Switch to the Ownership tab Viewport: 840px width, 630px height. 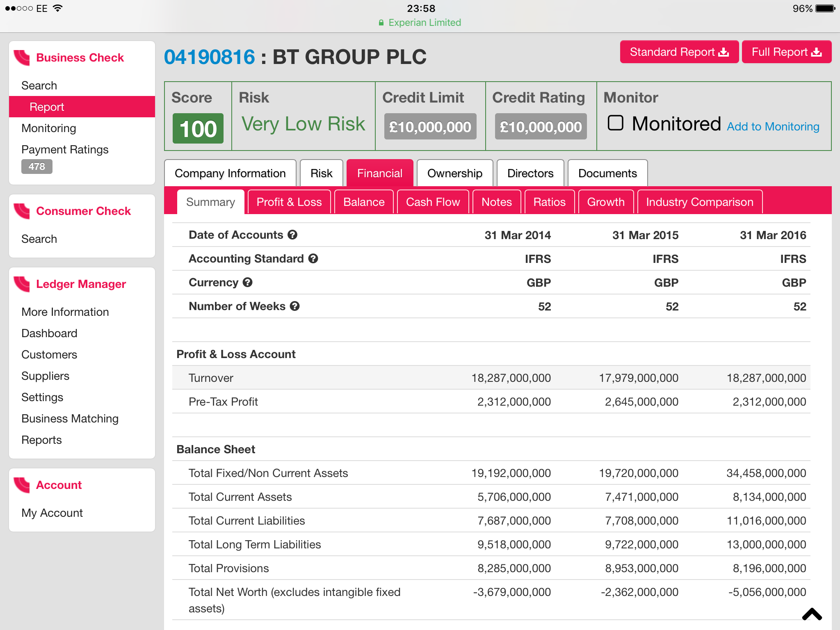[x=455, y=173]
